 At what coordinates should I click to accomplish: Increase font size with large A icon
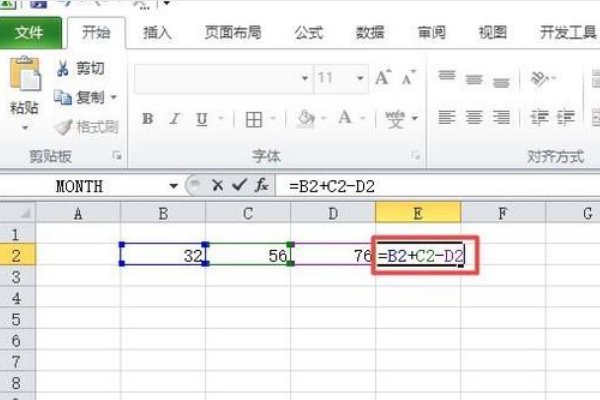coord(383,78)
